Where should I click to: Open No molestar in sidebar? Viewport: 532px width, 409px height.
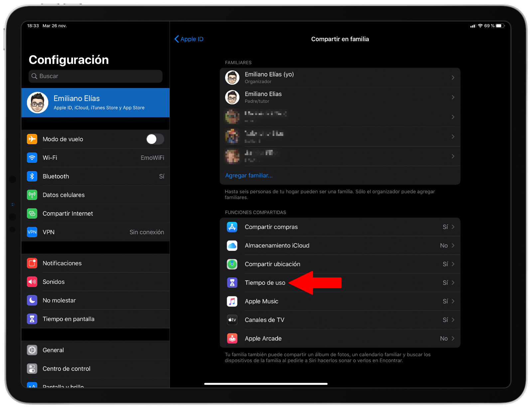click(x=95, y=300)
